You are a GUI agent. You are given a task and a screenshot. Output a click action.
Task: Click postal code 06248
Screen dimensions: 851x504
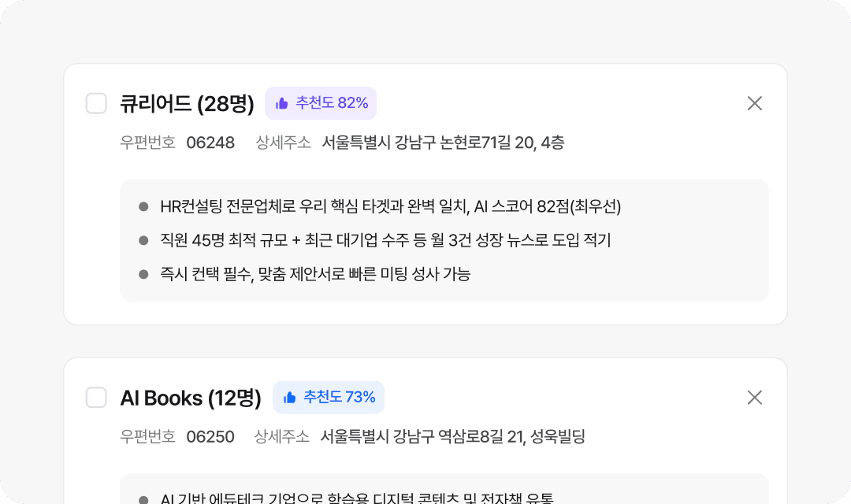tap(210, 143)
